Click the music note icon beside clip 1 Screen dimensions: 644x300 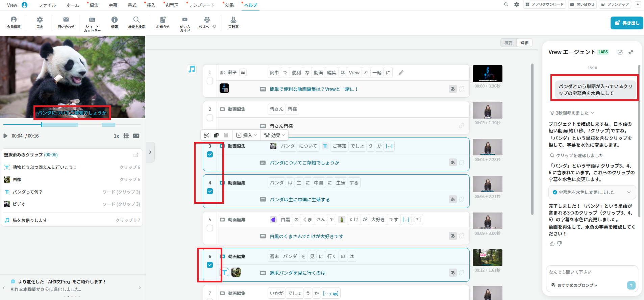[192, 69]
